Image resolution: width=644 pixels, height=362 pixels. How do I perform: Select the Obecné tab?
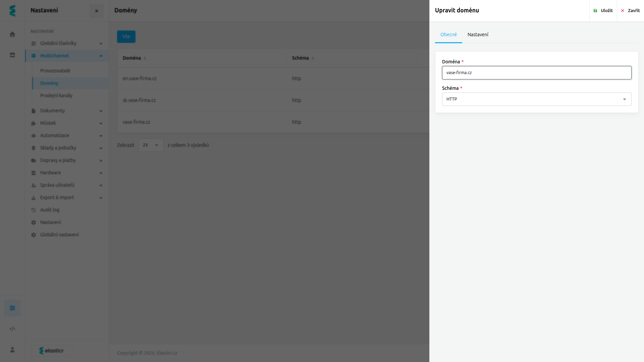[448, 35]
